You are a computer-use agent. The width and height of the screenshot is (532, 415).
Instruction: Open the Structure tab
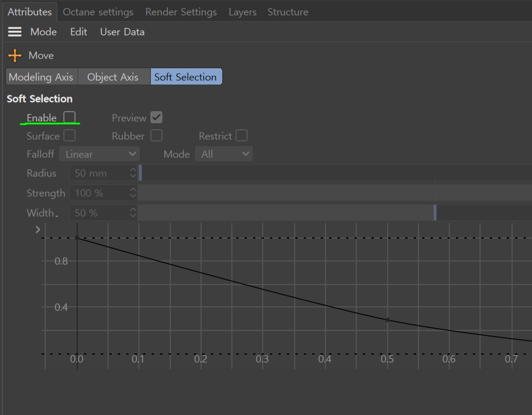287,12
